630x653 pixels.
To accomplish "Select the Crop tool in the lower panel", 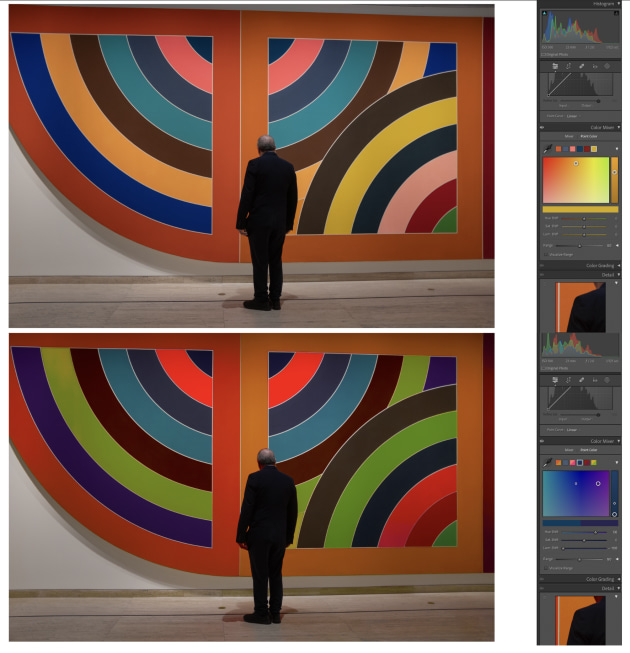I will click(x=568, y=380).
